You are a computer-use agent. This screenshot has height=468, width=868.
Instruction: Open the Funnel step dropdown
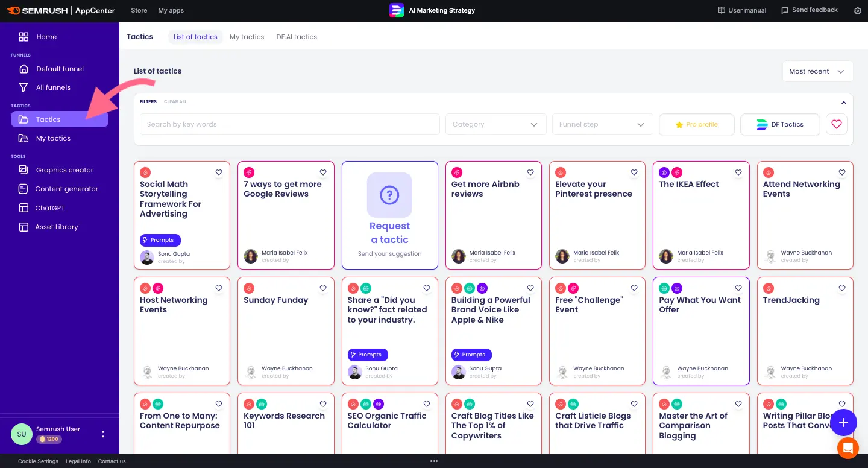click(602, 124)
